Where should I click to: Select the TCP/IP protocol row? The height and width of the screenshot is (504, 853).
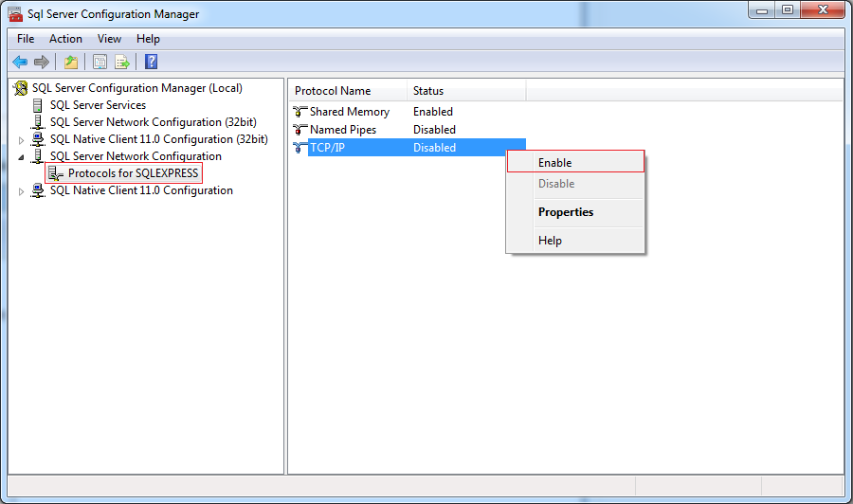(x=409, y=148)
